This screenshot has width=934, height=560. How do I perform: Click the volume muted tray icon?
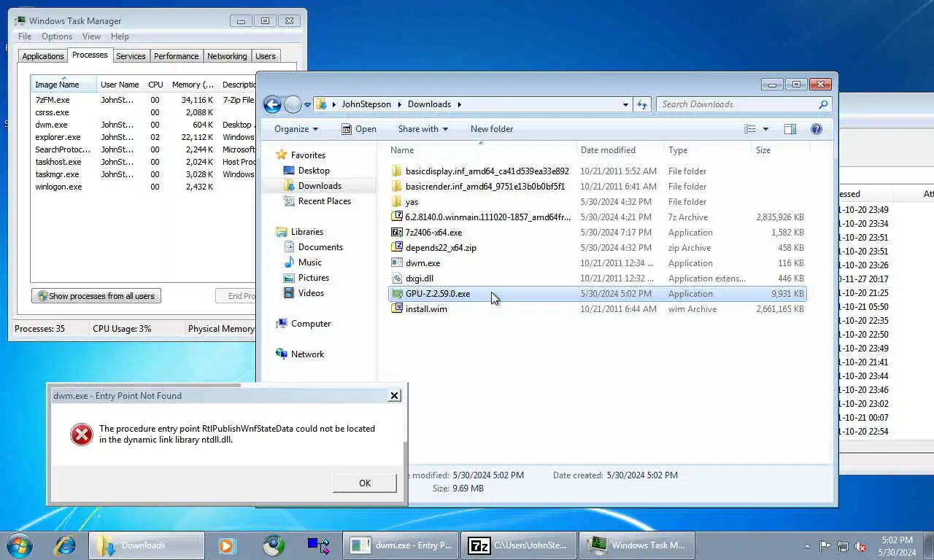click(860, 545)
